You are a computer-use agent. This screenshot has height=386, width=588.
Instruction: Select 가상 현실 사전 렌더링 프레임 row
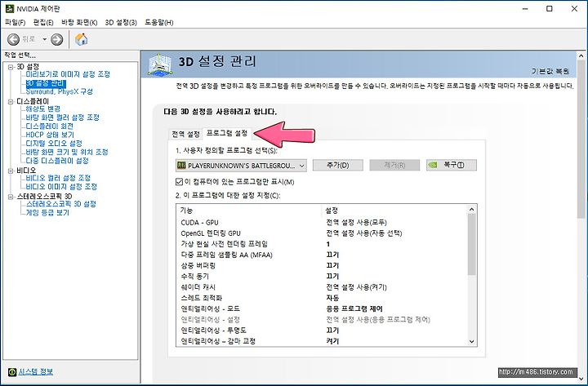pos(322,244)
